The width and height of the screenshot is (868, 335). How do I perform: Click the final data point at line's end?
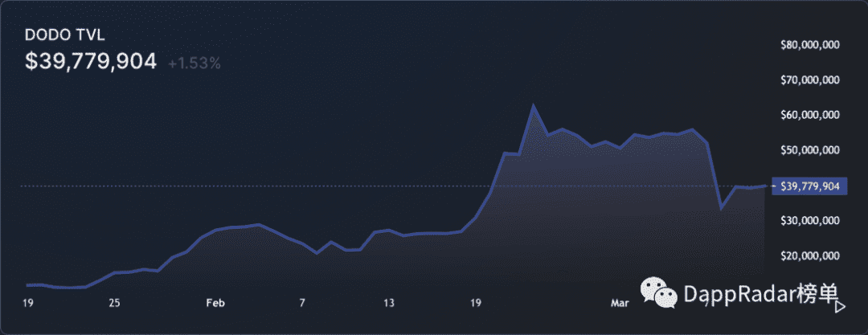(766, 186)
